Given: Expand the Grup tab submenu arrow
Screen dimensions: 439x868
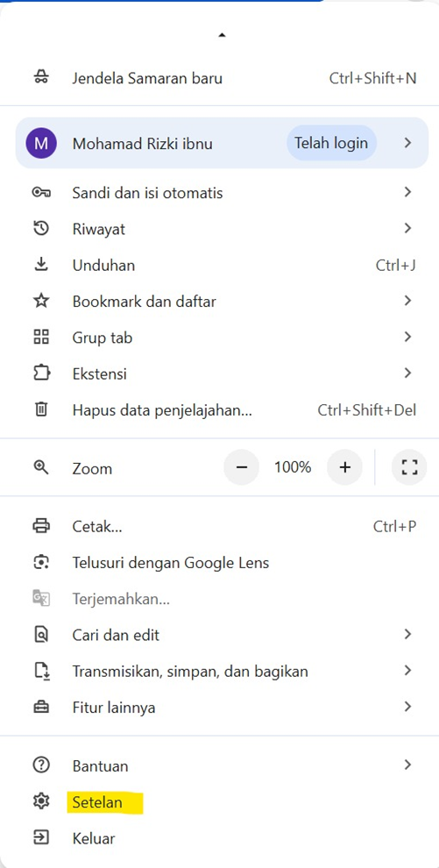Looking at the screenshot, I should (407, 337).
